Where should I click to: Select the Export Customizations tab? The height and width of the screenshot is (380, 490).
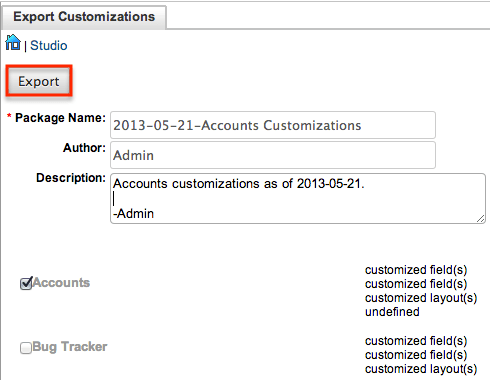coord(84,17)
